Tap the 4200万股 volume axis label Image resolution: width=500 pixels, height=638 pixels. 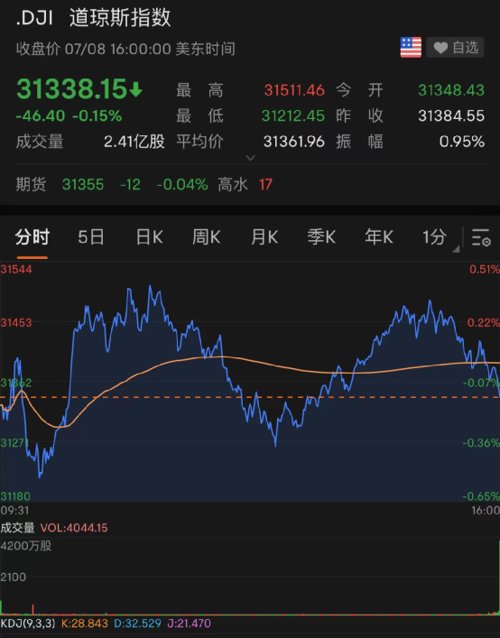(26, 546)
